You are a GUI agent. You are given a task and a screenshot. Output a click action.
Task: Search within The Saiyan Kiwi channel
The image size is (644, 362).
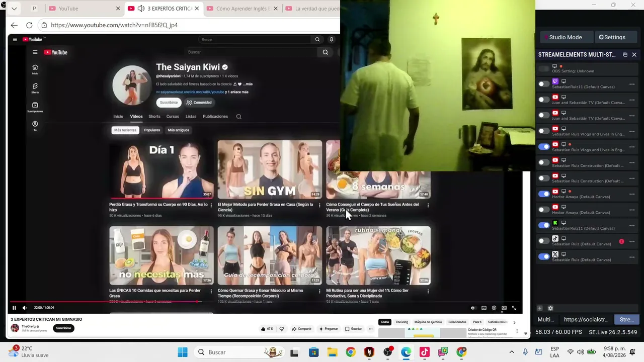pos(239,117)
